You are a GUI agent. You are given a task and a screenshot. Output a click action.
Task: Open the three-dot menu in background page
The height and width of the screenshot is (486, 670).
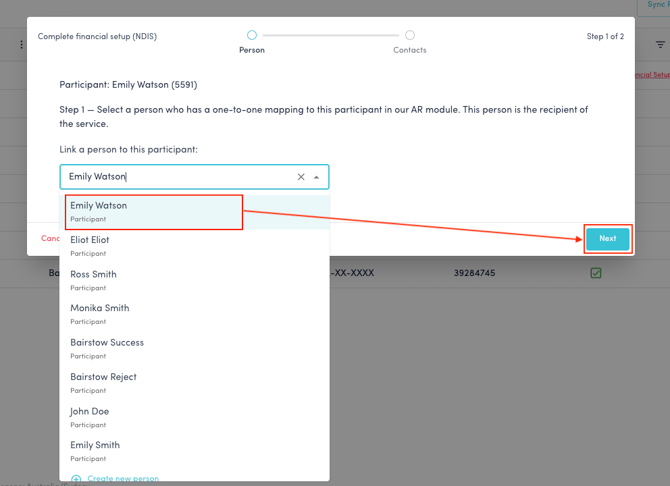pos(21,44)
